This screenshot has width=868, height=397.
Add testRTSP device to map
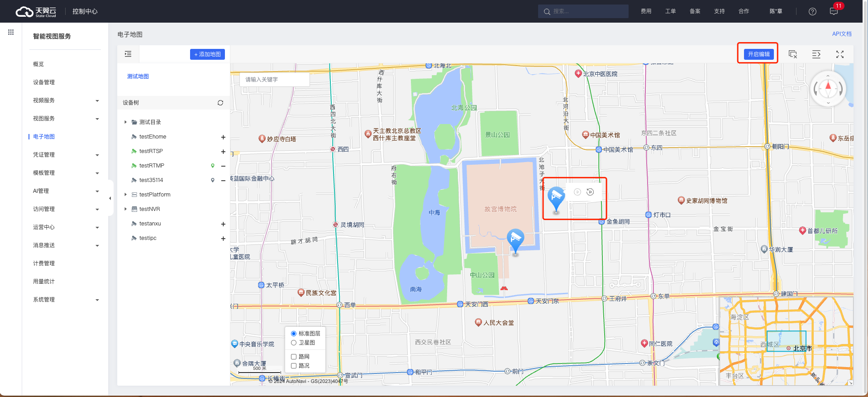click(x=223, y=152)
